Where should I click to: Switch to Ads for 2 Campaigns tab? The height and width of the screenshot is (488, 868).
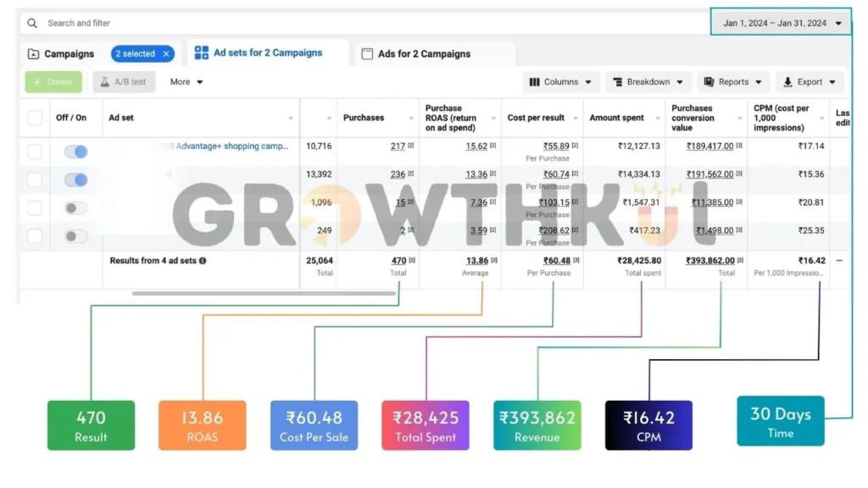tap(424, 54)
